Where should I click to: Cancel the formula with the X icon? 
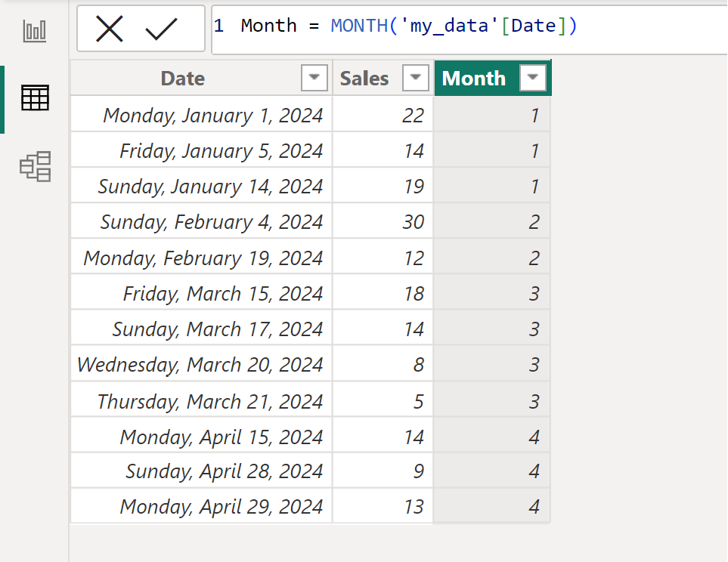pyautogui.click(x=110, y=29)
